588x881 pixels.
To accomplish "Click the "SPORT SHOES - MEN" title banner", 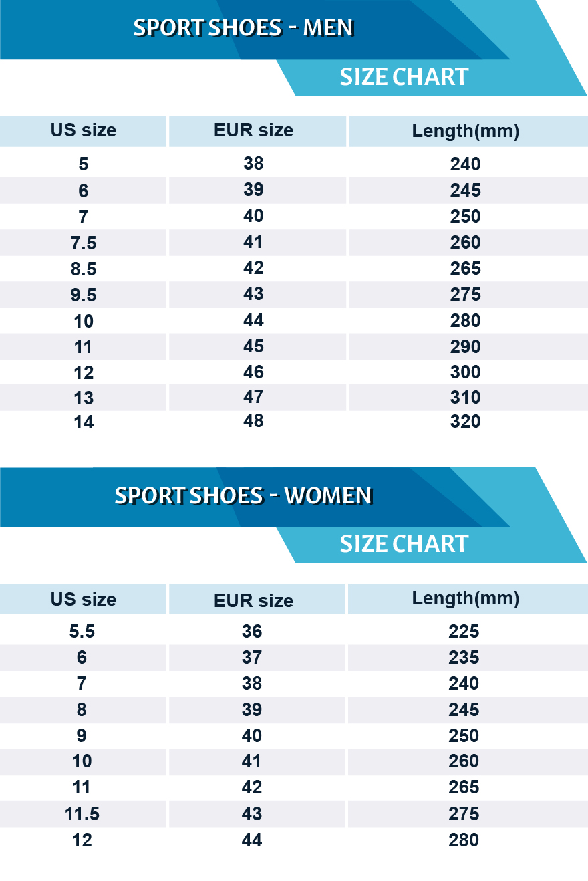I will (x=243, y=28).
